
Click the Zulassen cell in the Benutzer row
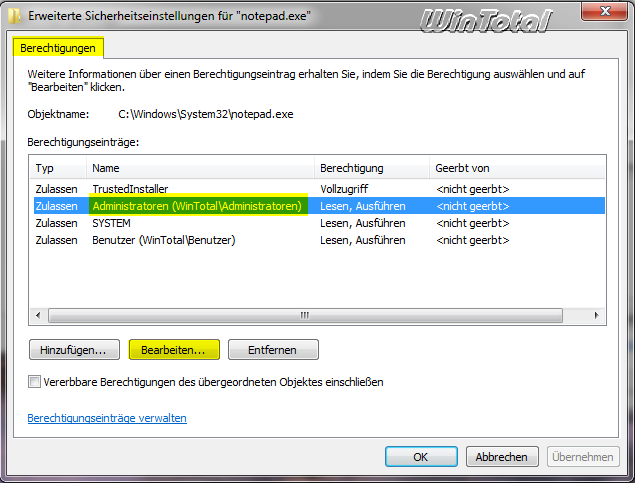(56, 240)
